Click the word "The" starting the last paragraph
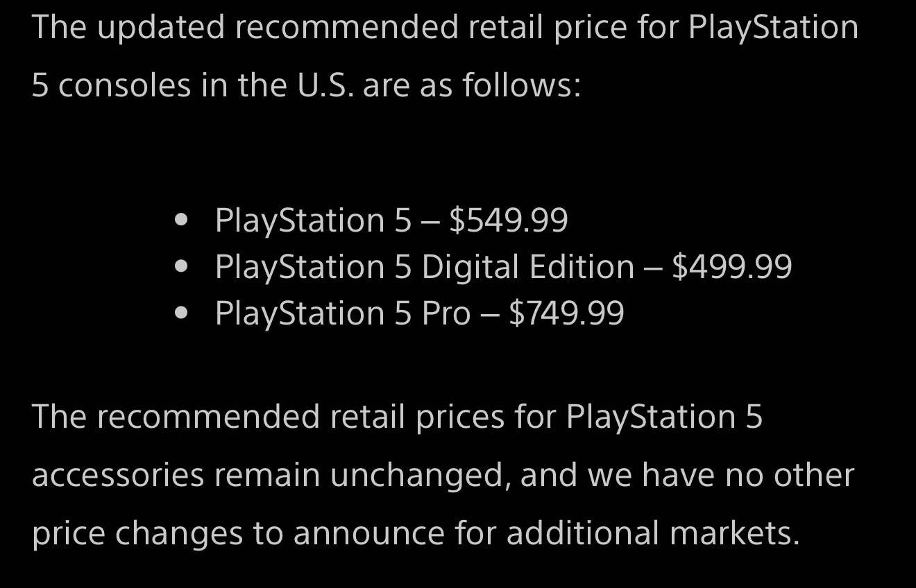Screen dimensions: 916x588 (58, 417)
